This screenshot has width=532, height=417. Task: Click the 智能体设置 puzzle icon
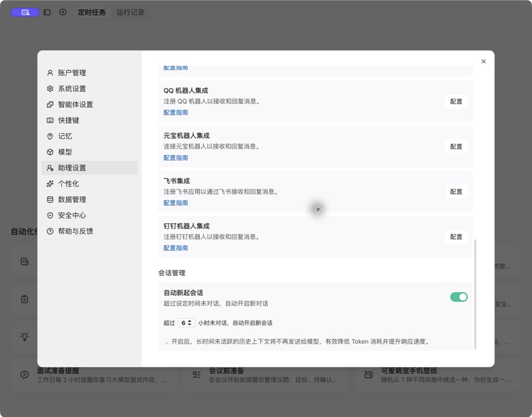pyautogui.click(x=50, y=104)
